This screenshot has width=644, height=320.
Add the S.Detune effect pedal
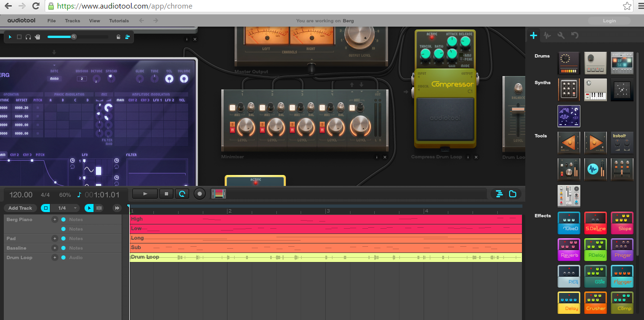(x=595, y=223)
